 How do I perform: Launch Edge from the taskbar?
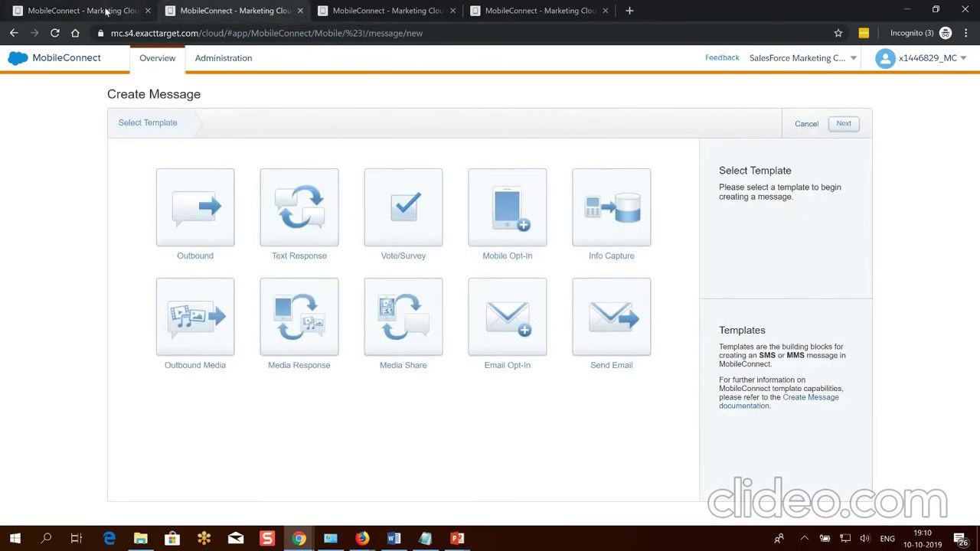(x=109, y=539)
